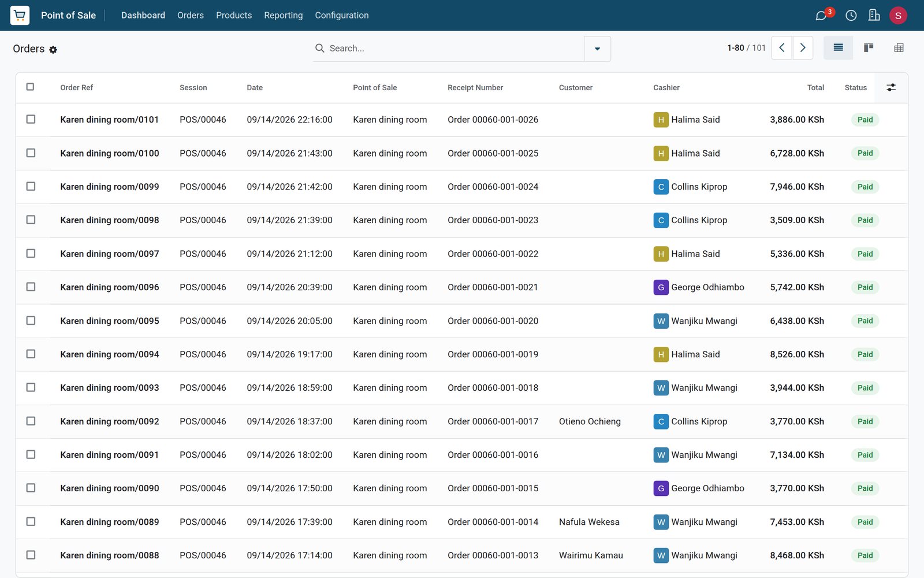The height and width of the screenshot is (578, 924).
Task: Click the 1-80 / 101 pager counter
Action: coord(746,48)
